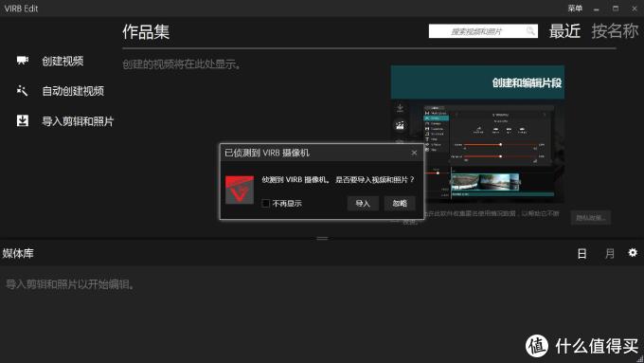
Task: Open 创建视频 in the sidebar
Action: tap(63, 62)
